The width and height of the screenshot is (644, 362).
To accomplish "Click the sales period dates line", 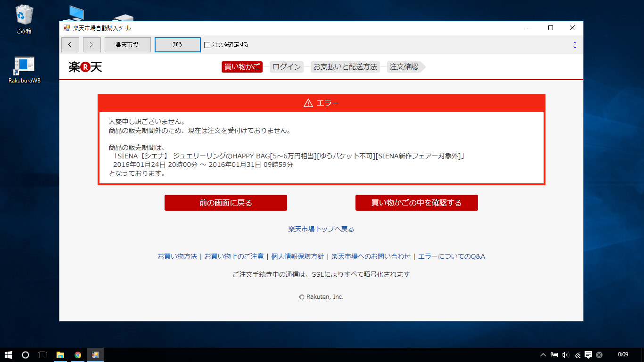I will tap(203, 165).
